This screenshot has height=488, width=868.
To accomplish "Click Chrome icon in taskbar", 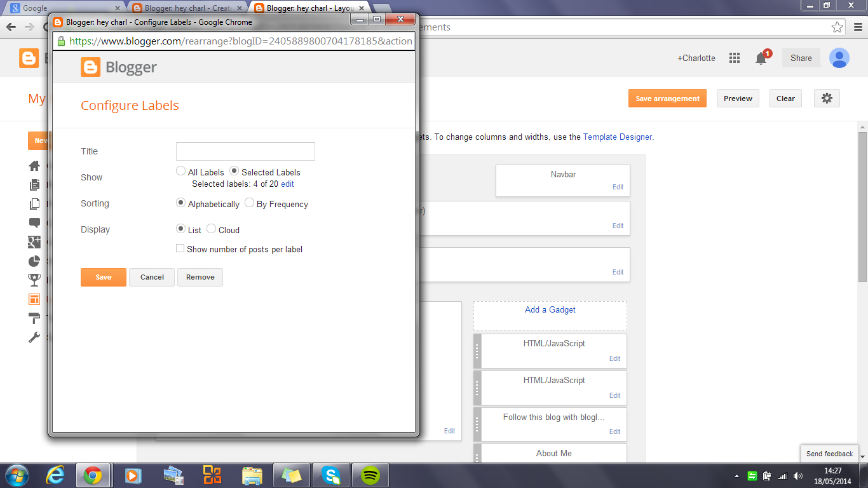I will coord(93,475).
